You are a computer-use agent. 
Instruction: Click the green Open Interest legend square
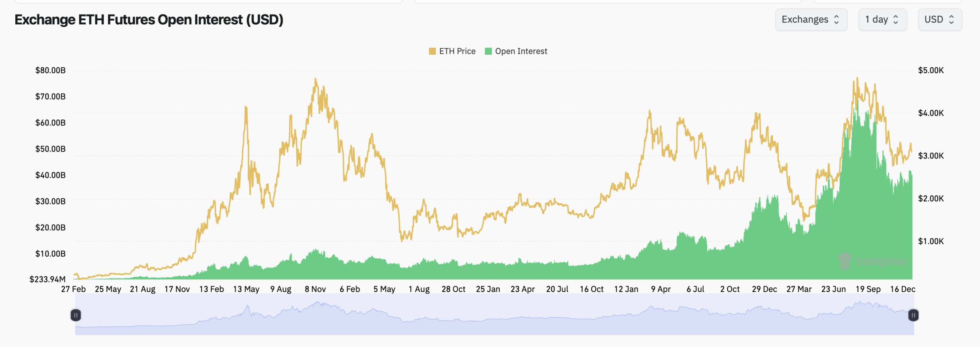click(488, 51)
